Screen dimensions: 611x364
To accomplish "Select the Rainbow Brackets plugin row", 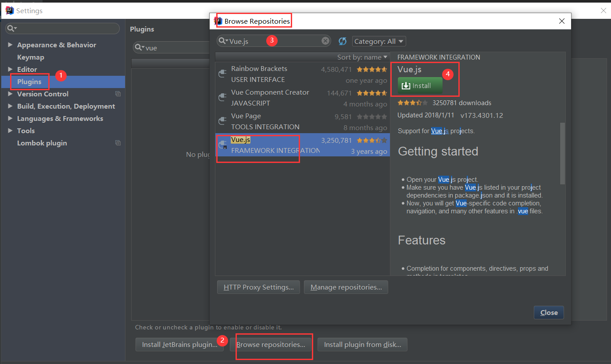I will coord(302,74).
